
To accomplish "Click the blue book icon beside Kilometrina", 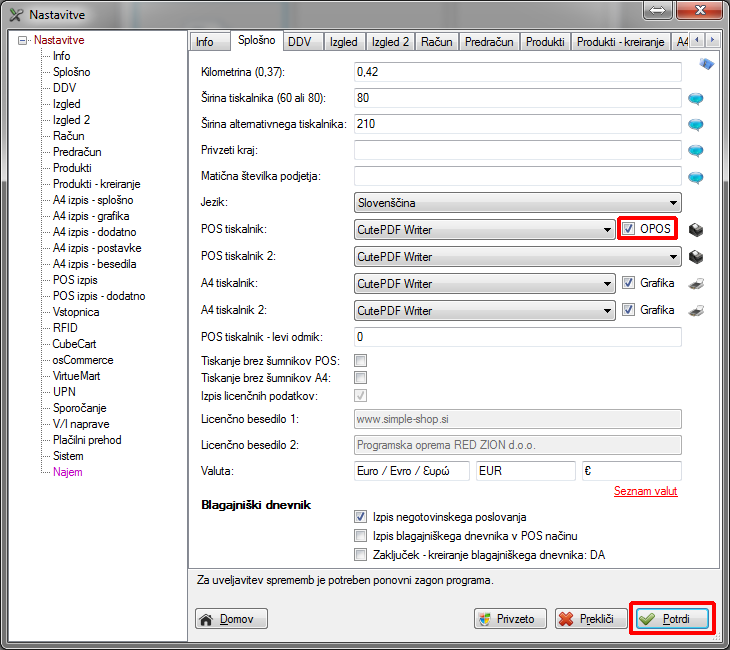I will point(706,66).
